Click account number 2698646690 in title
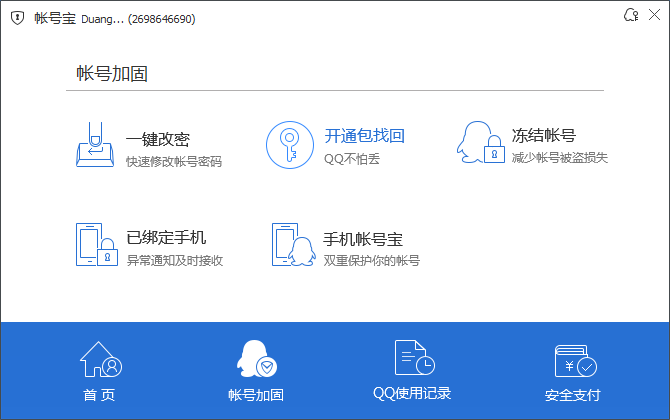670x420 pixels. [162, 19]
